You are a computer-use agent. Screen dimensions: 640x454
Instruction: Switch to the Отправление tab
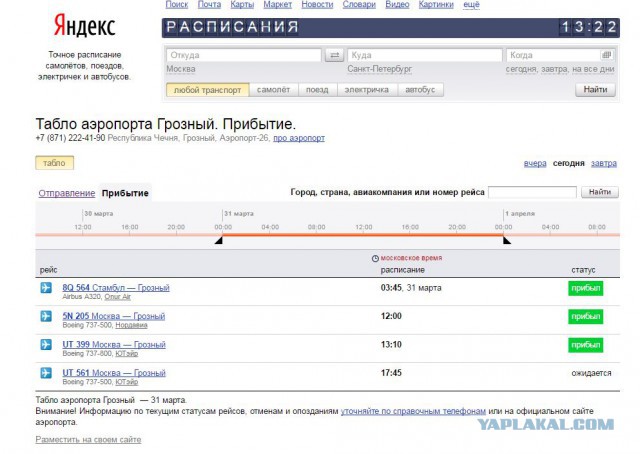point(67,193)
